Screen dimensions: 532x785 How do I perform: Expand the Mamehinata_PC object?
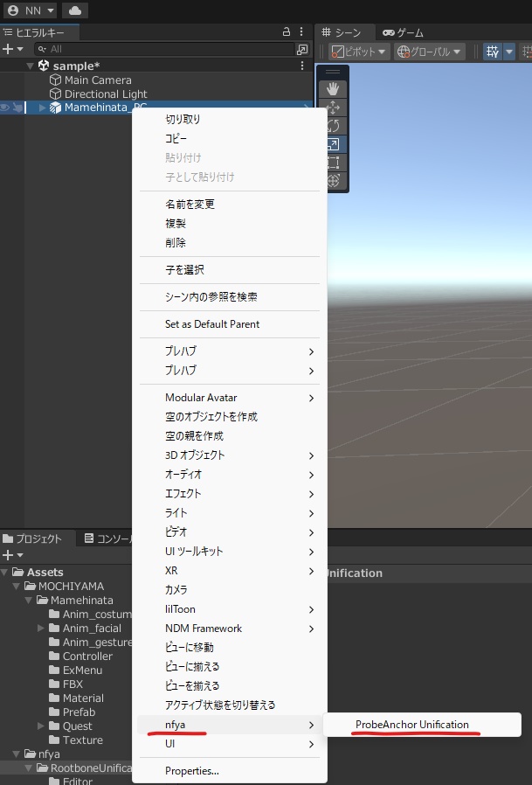(43, 108)
